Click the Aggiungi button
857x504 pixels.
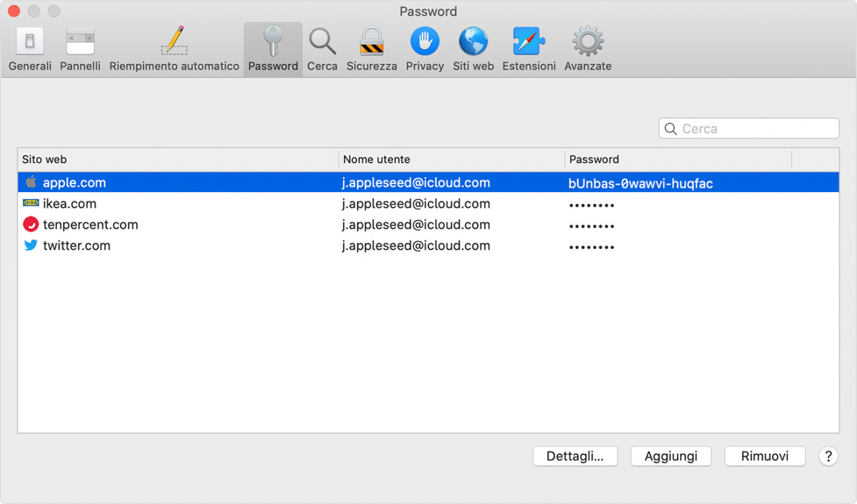[671, 456]
